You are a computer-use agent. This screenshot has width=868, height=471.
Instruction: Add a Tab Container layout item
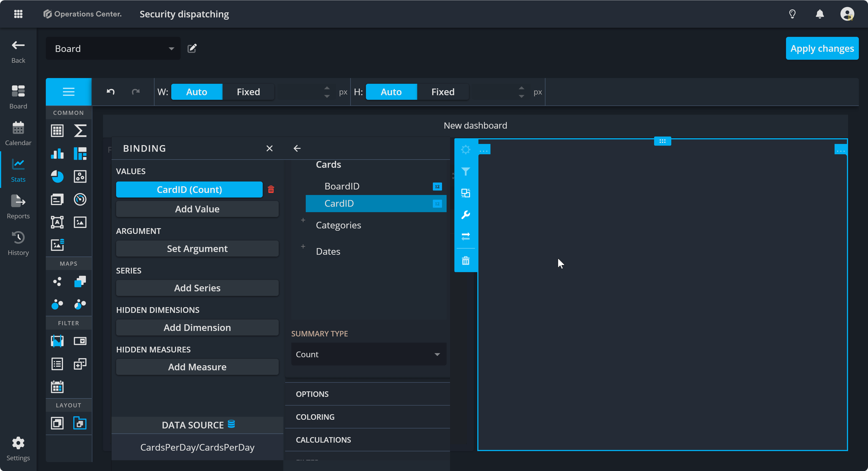(x=80, y=423)
